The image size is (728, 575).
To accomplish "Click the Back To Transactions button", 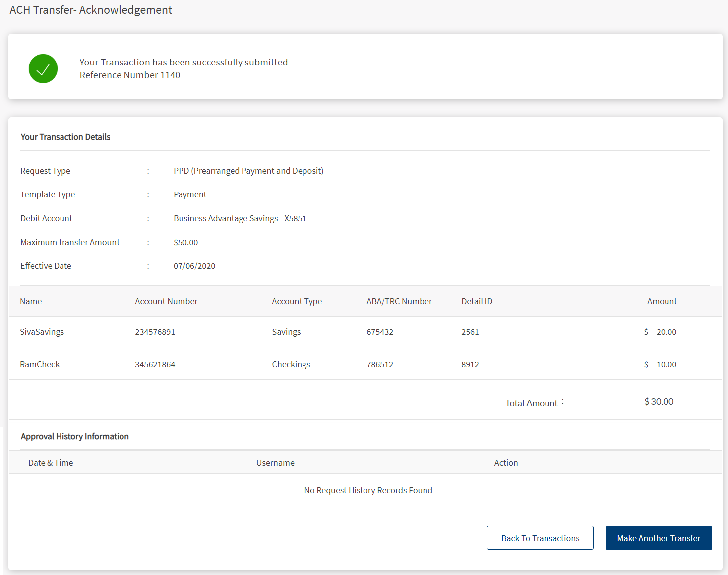I will 540,538.
